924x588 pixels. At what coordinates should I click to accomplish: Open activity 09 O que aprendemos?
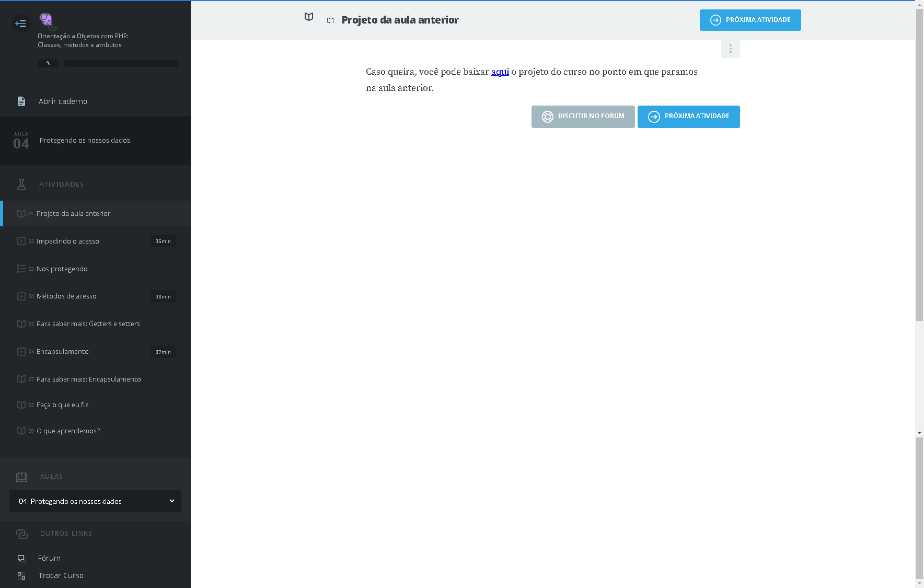click(68, 431)
